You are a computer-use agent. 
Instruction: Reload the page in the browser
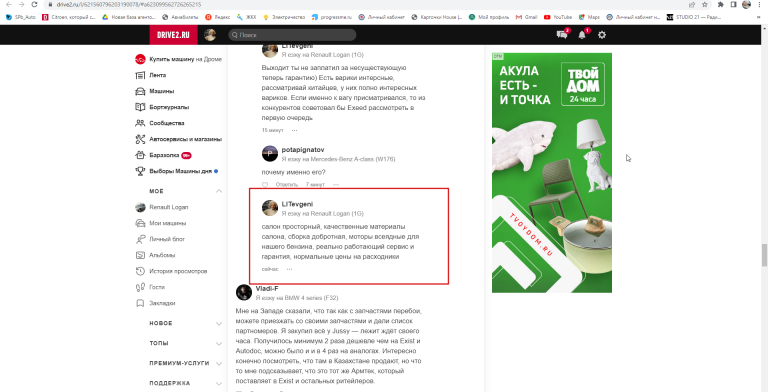[34, 4]
